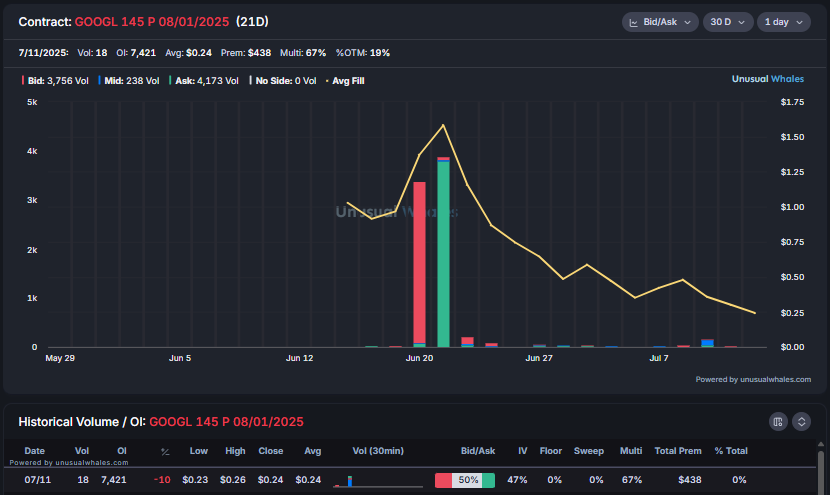
Task: Click the $0.26 High cell
Action: click(232, 480)
